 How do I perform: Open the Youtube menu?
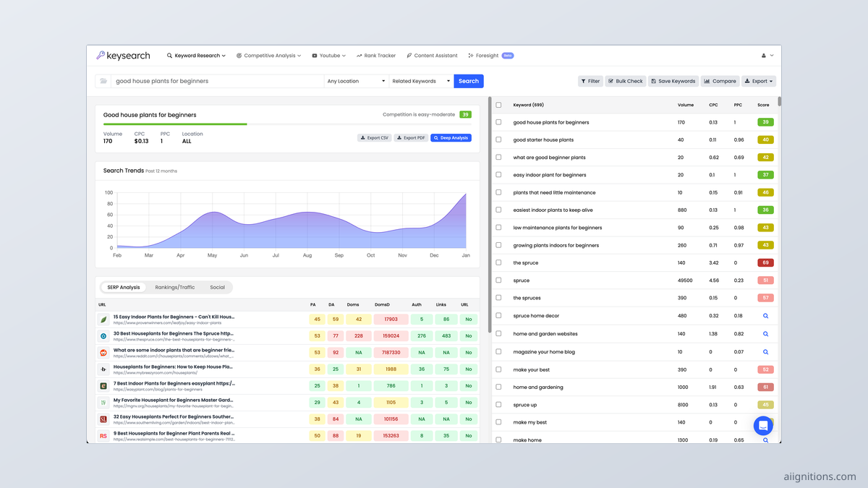(x=328, y=56)
